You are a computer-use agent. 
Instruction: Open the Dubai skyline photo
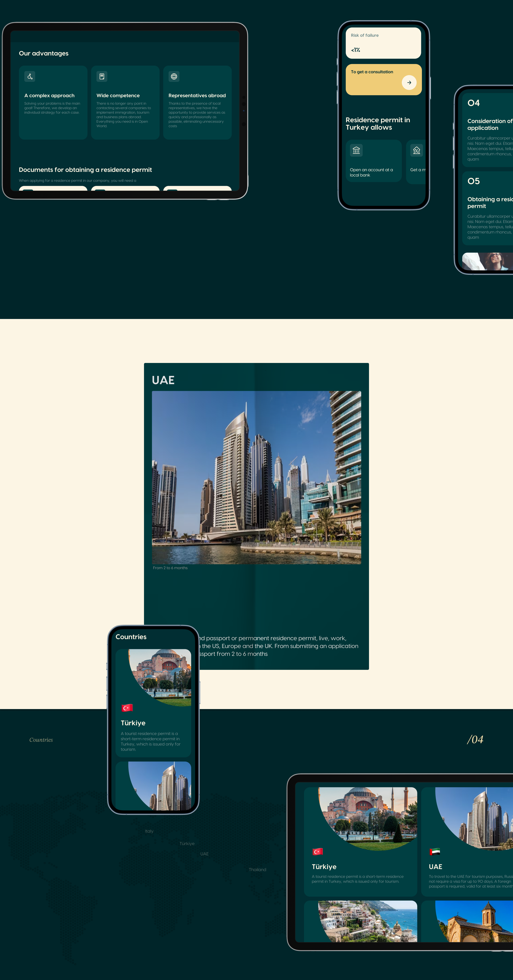pyautogui.click(x=256, y=478)
